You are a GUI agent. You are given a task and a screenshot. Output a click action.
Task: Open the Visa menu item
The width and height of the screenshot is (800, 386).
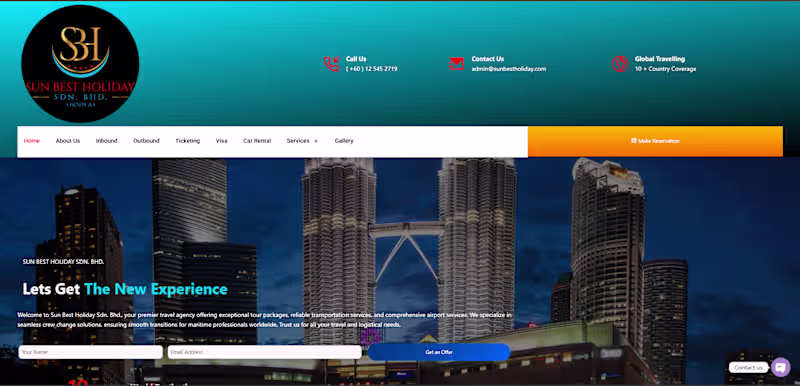(x=221, y=141)
